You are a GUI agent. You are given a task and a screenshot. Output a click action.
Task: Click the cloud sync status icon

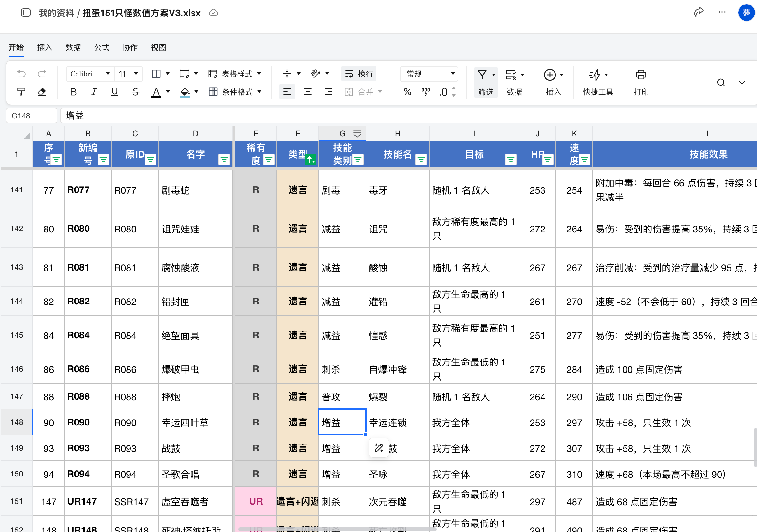(214, 13)
